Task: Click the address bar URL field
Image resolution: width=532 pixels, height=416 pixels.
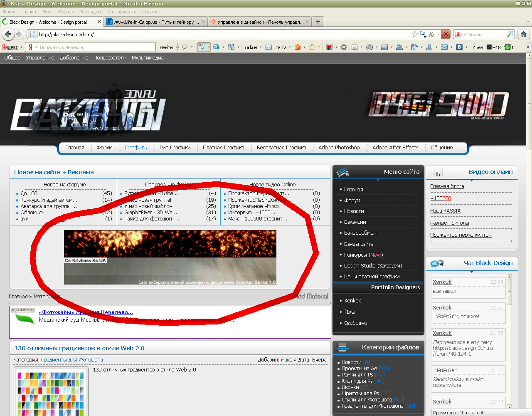Action: tap(220, 34)
